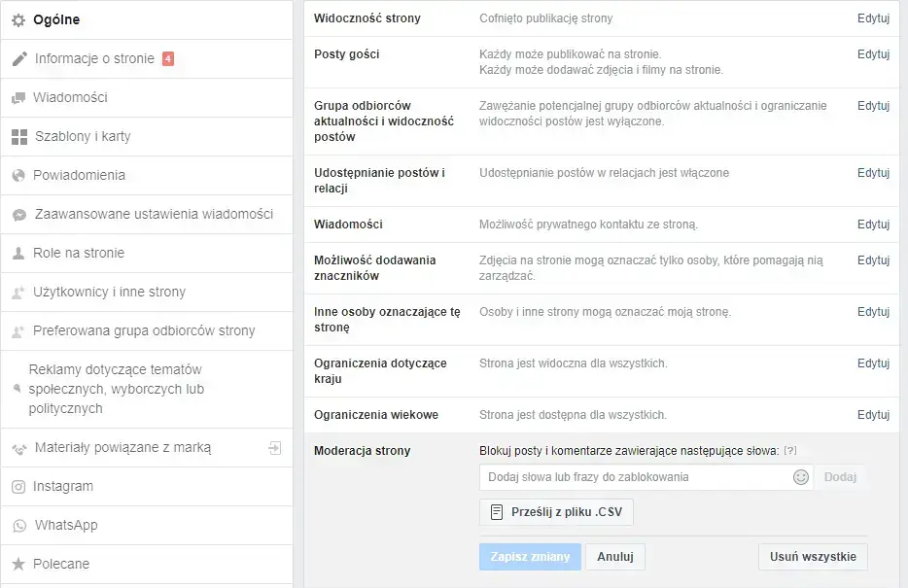Click the arrow icon beside Materiały powiązane z marką
908x588 pixels.
coord(275,448)
